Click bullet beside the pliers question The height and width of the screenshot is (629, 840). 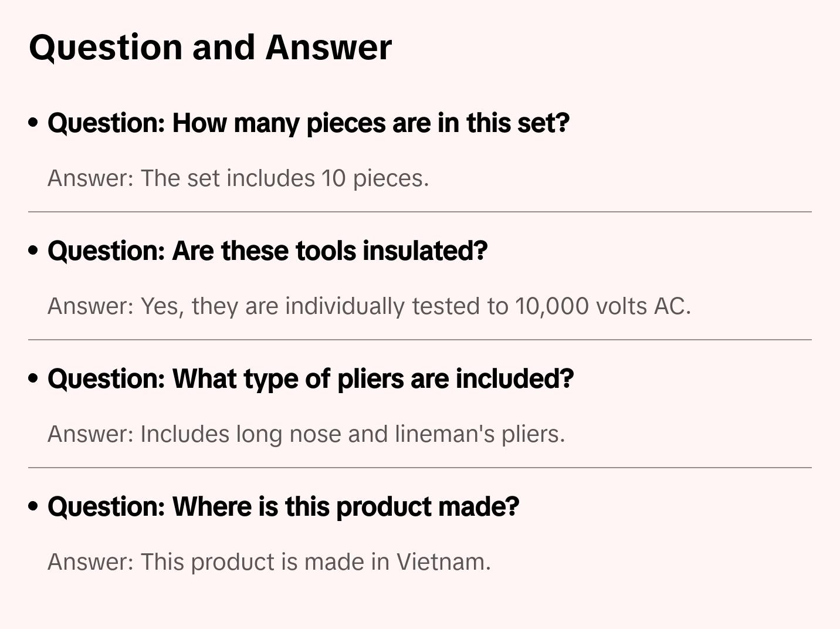[33, 378]
